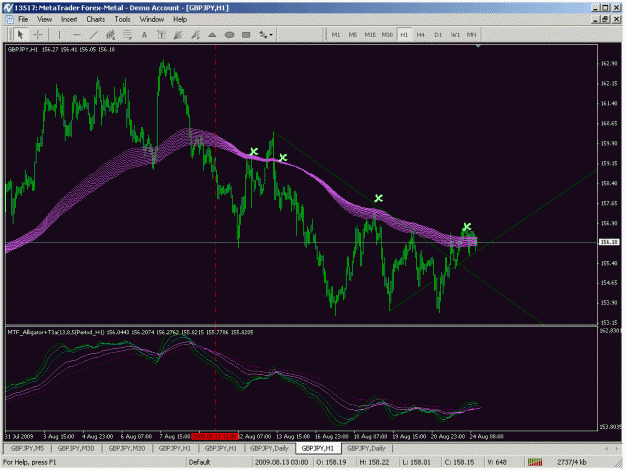Choose the Trendline drawing tool
This screenshot has width=625, height=470.
(x=93, y=35)
